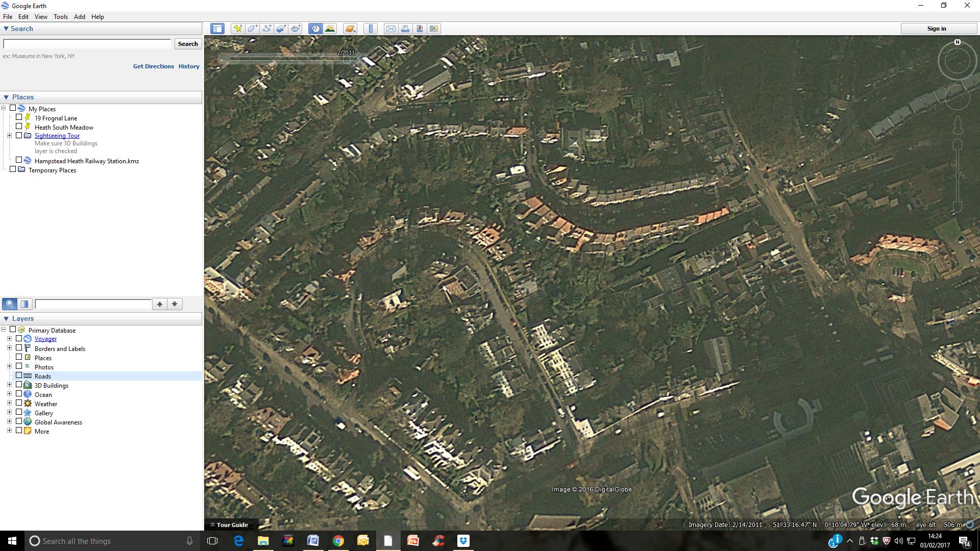The image size is (980, 551).
Task: Open the Help menu
Action: [97, 17]
